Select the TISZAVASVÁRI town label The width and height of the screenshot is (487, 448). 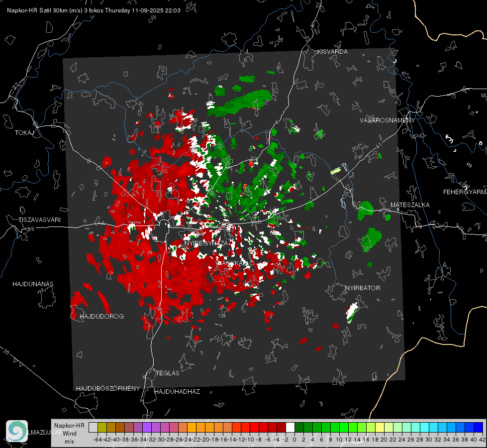[39, 220]
